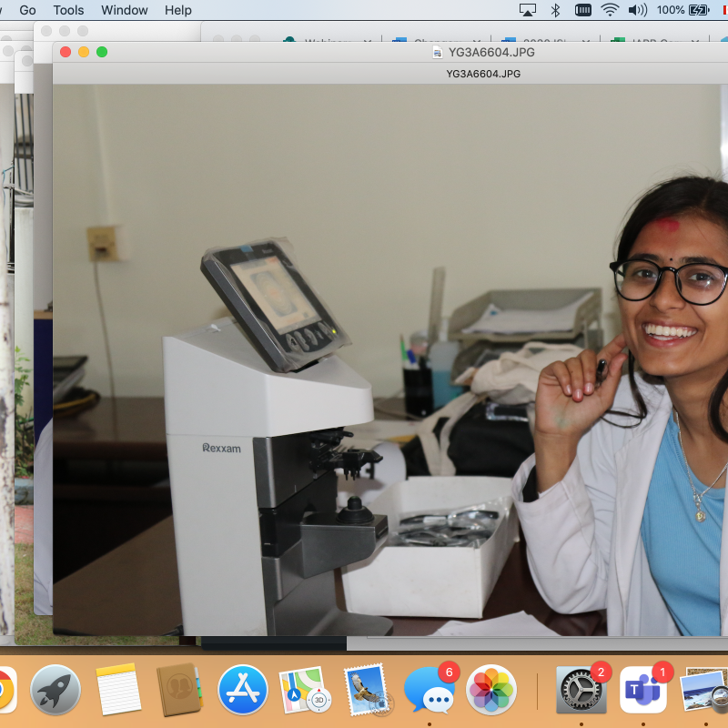The width and height of the screenshot is (728, 728).
Task: Show battery status at 100%
Action: (x=683, y=10)
